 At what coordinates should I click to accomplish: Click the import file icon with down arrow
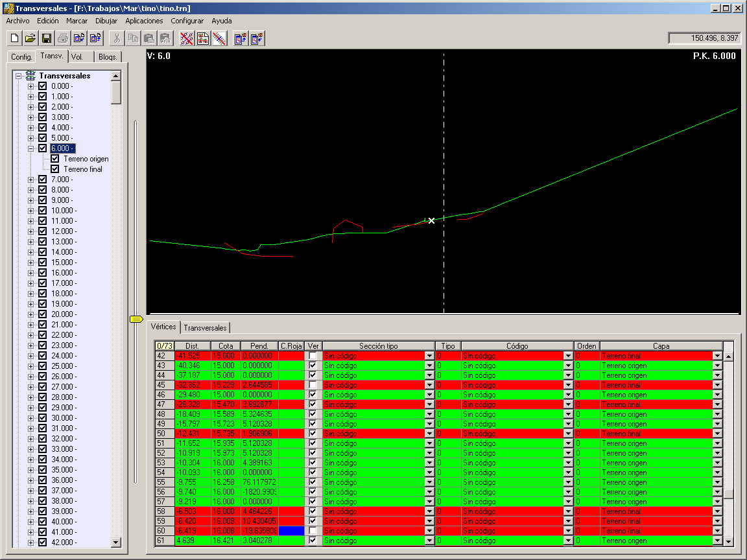tap(79, 39)
